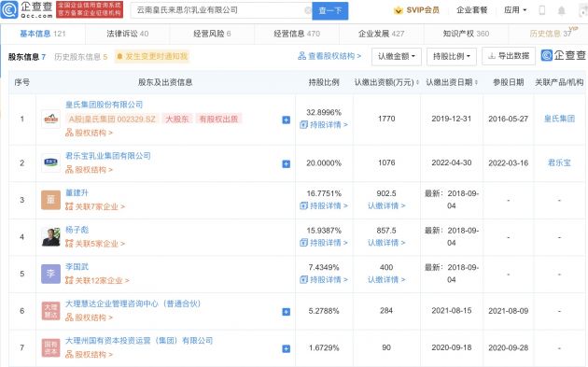This screenshot has height=367, width=588.
Task: Click 皇氏集团股份有限公司 company logo thumbnail
Action: tap(51, 120)
